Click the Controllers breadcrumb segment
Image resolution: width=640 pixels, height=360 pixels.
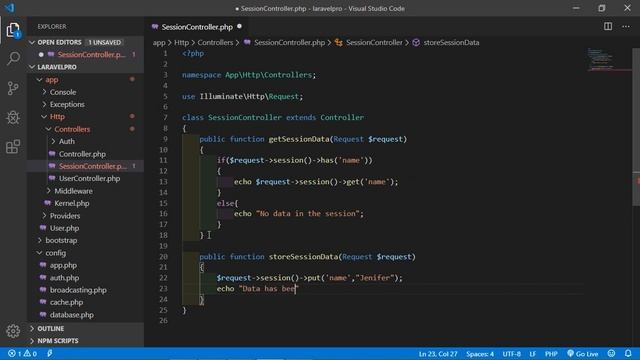pos(215,42)
